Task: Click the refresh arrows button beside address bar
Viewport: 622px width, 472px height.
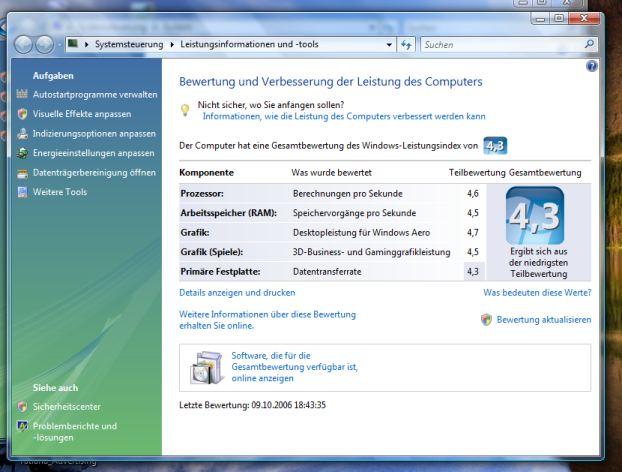Action: coord(406,44)
